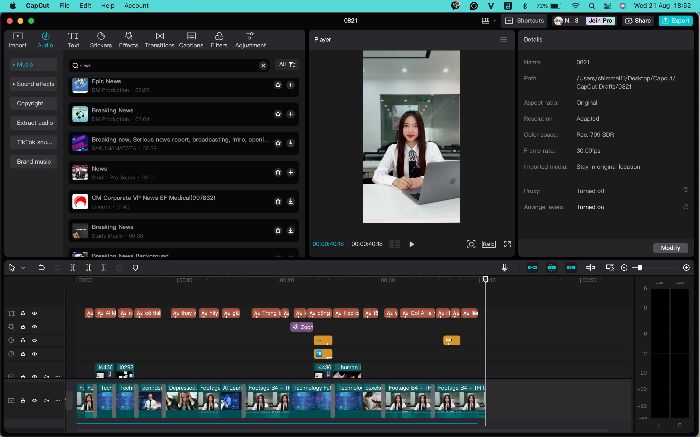Click the Modify button in Details
Viewport: 700px width, 437px height.
pyautogui.click(x=670, y=248)
